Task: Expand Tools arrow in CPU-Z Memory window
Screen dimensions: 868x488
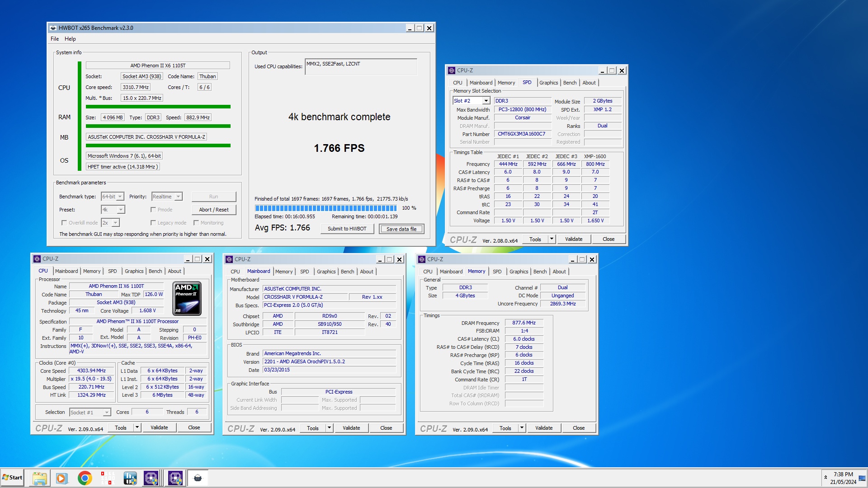Action: click(522, 428)
